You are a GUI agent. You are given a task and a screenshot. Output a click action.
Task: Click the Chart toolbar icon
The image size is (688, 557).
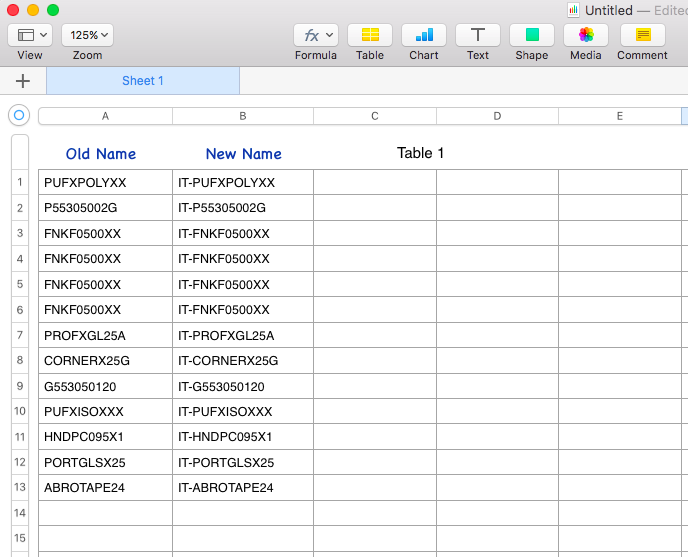[x=424, y=35]
